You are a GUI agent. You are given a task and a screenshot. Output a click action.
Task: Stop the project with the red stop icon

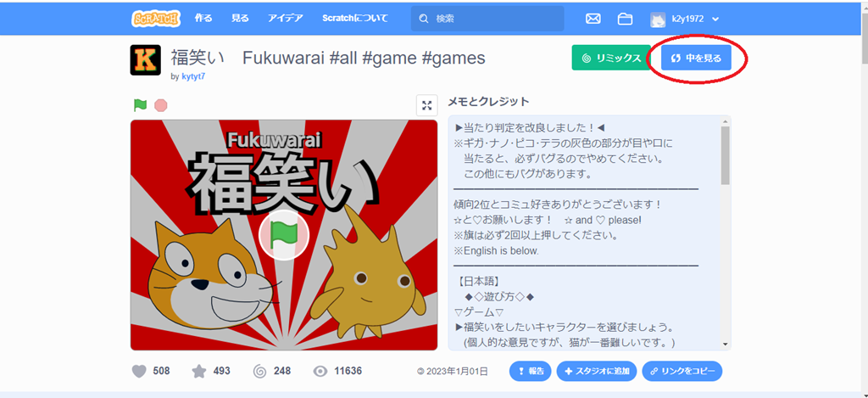(x=160, y=104)
